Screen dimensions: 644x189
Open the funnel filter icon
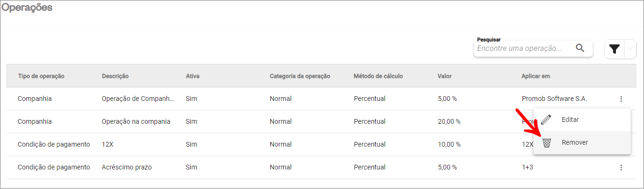(614, 49)
